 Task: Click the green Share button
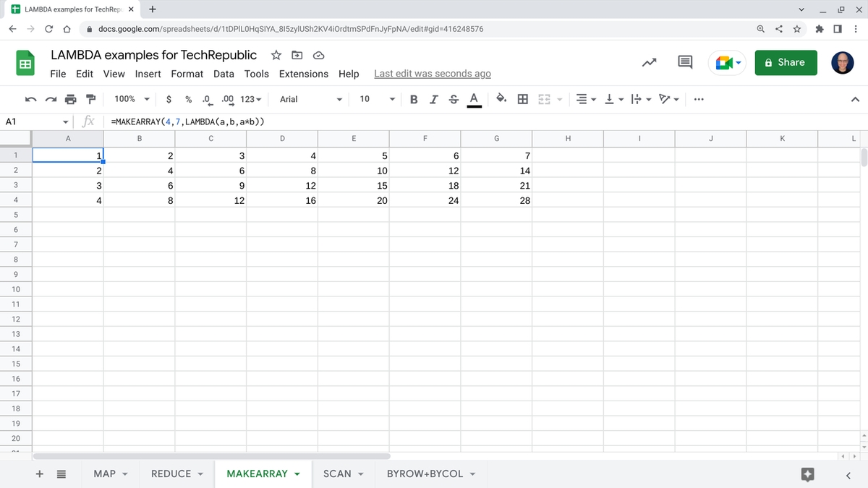(x=785, y=62)
